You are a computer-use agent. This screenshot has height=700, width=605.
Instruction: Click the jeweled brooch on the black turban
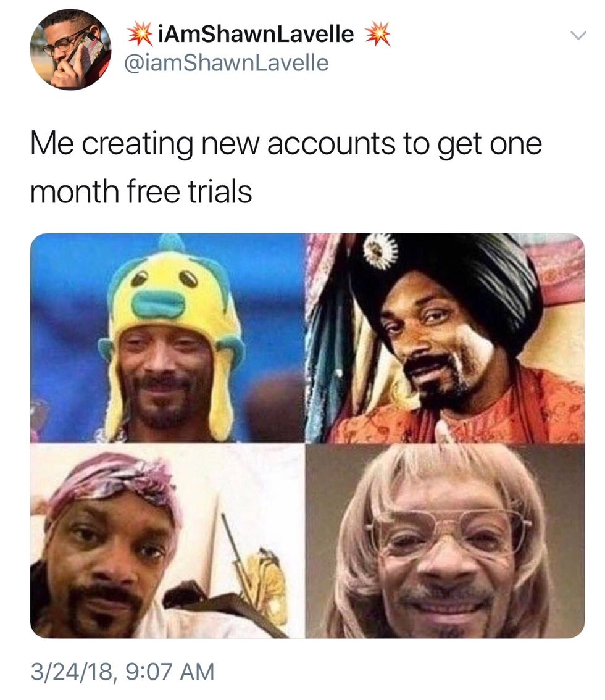[380, 251]
